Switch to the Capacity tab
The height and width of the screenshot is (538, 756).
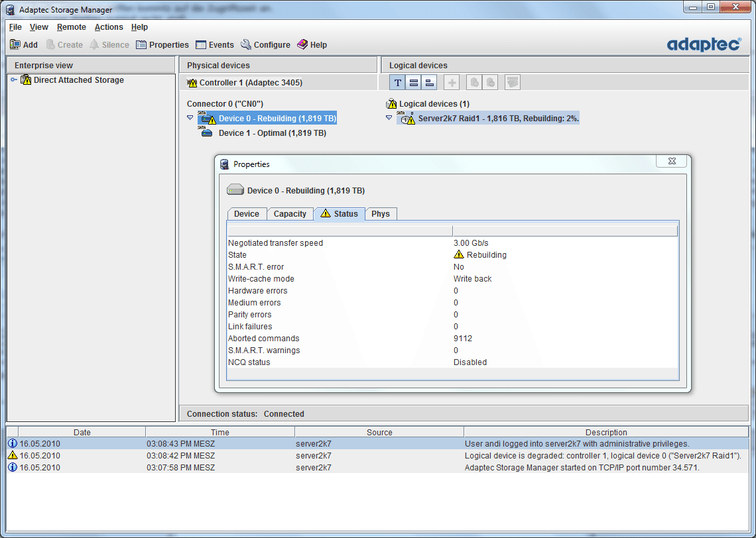tap(290, 214)
